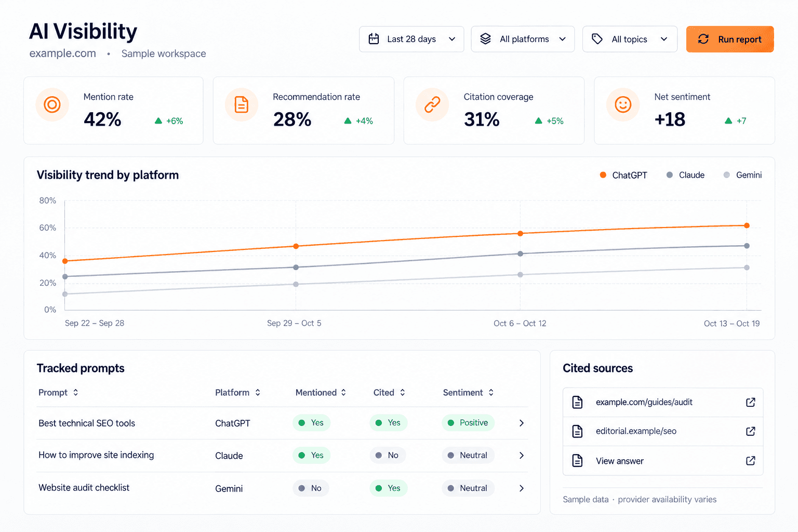Click the ChatGPT data point for Oct 13 – Oct 19

[747, 225]
